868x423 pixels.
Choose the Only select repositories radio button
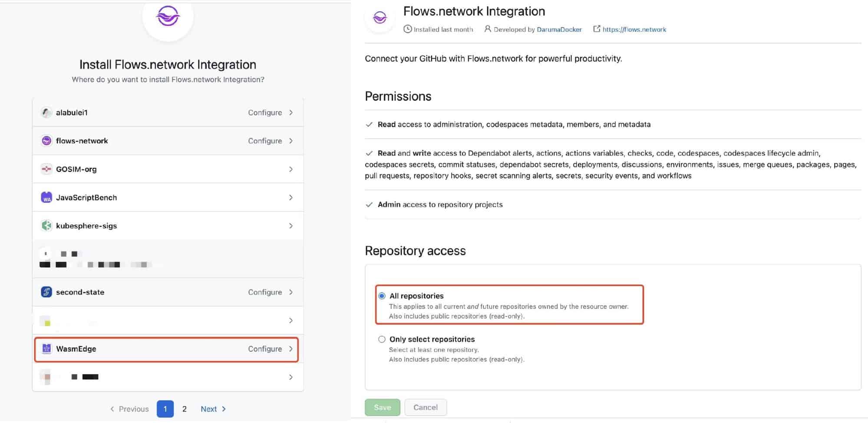(382, 339)
